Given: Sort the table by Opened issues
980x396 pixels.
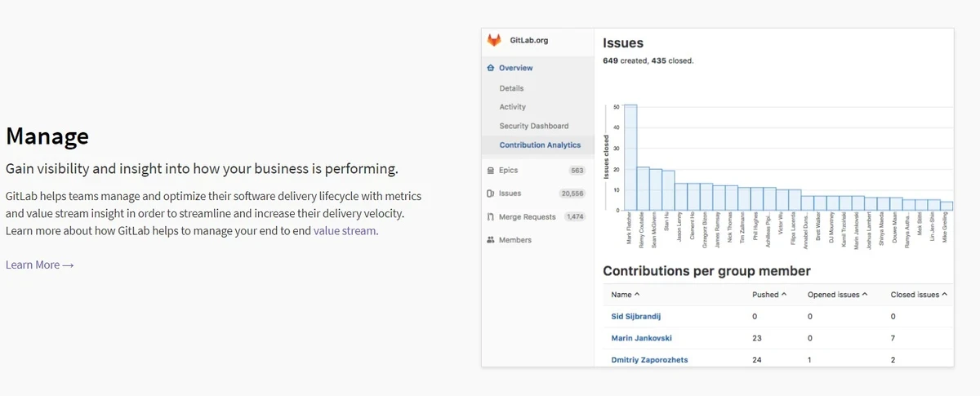Looking at the screenshot, I should (x=837, y=294).
